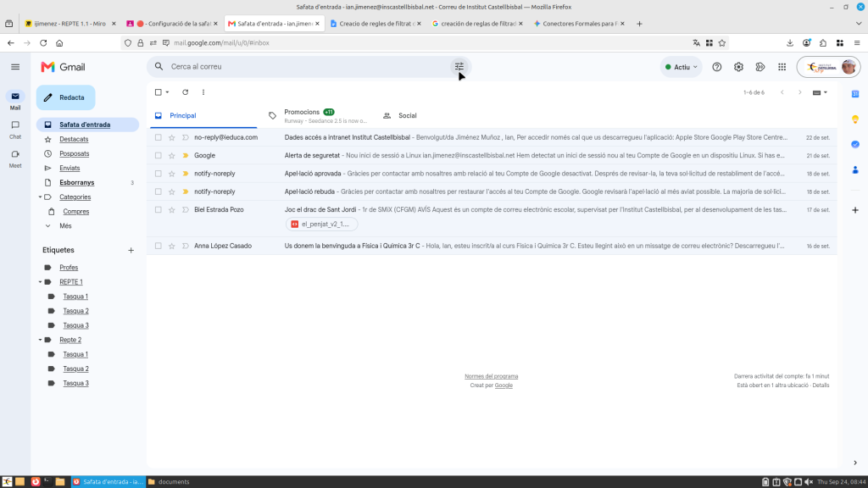Screen dimensions: 868x488
Task: Go to Firefox home page button
Action: click(x=59, y=42)
